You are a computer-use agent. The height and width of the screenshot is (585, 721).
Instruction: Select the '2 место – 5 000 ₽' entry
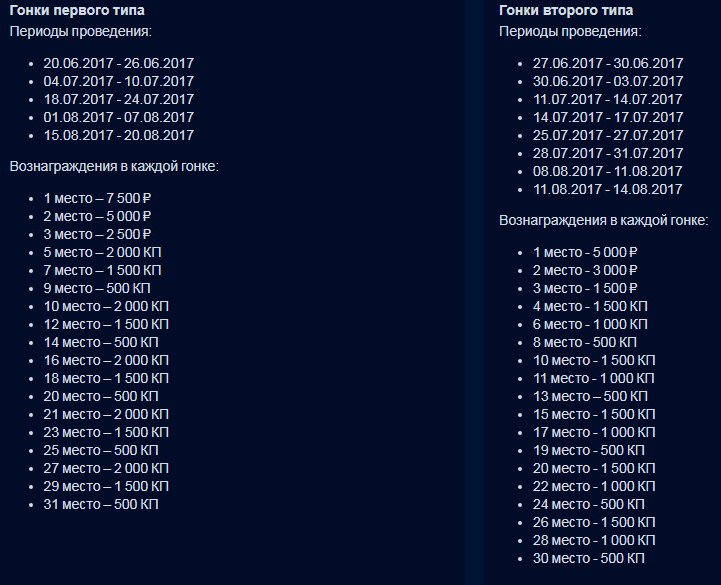[x=97, y=216]
